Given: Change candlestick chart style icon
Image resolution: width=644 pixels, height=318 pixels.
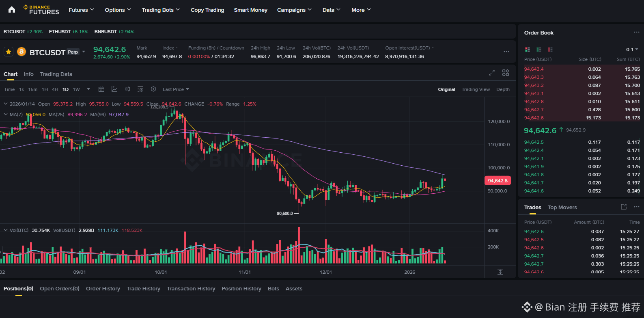Looking at the screenshot, I should pos(127,89).
